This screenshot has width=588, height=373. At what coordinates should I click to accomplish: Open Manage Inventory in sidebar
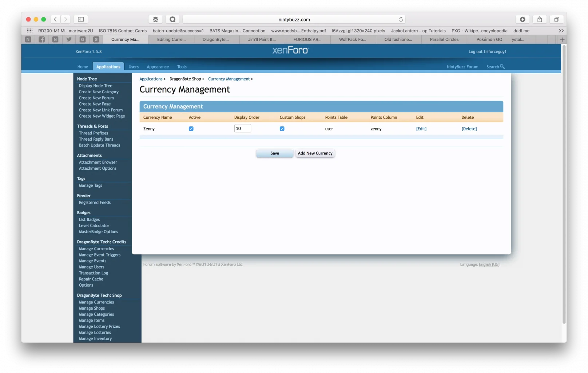tap(95, 338)
